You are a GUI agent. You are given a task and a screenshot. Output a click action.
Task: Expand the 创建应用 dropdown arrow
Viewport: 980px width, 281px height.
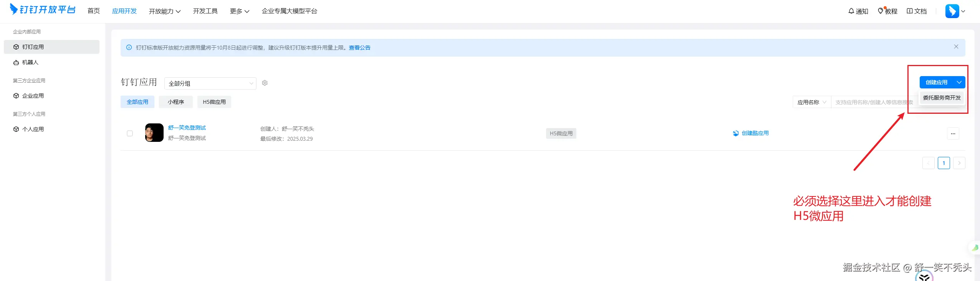pyautogui.click(x=959, y=82)
